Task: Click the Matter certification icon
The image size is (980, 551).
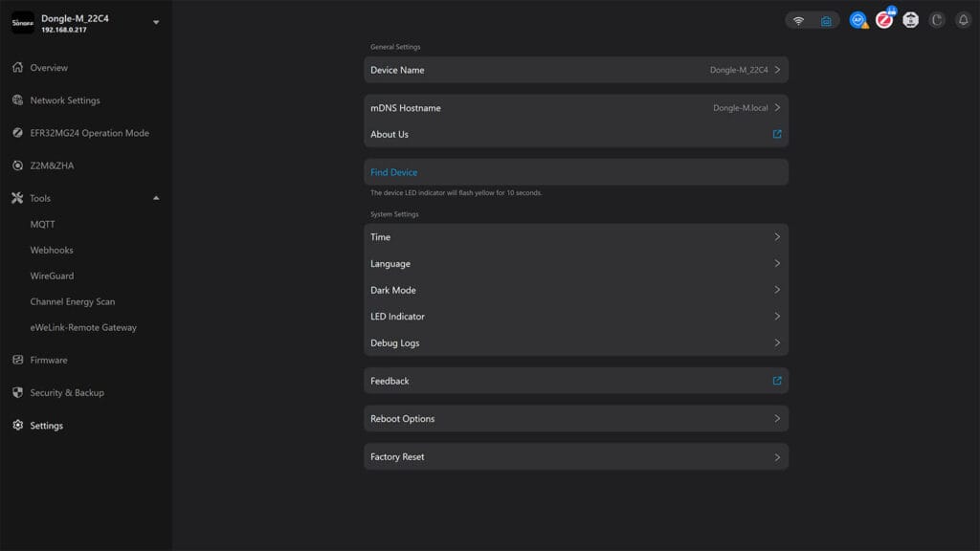Action: 910,19
